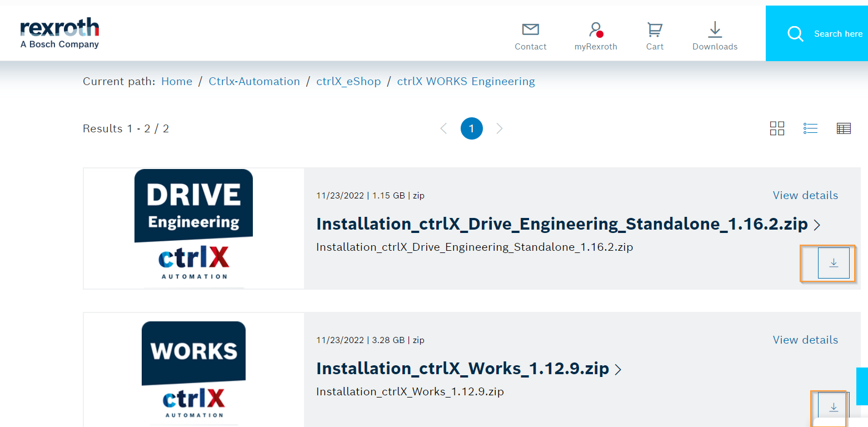Click the Search here field

pos(838,34)
